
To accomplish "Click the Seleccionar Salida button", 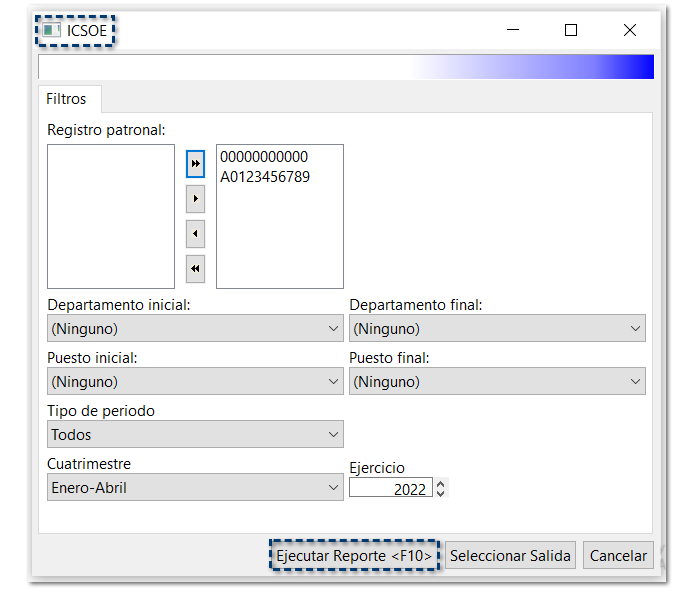I will coord(510,556).
